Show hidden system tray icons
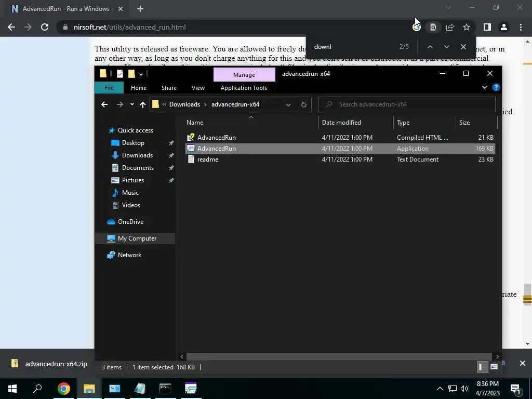This screenshot has height=399, width=532. pyautogui.click(x=440, y=389)
